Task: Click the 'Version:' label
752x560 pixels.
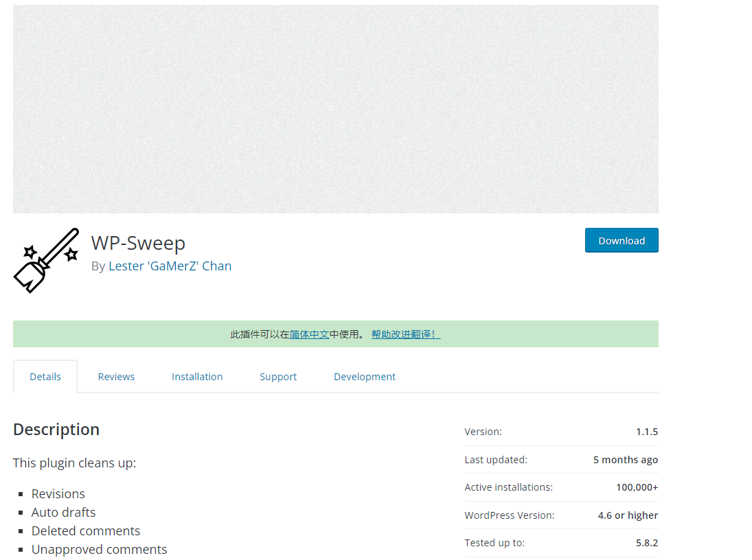Action: 483,432
